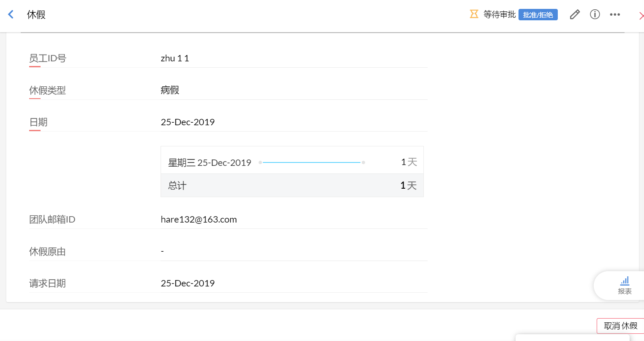Click the email hare132@163.com

click(199, 220)
